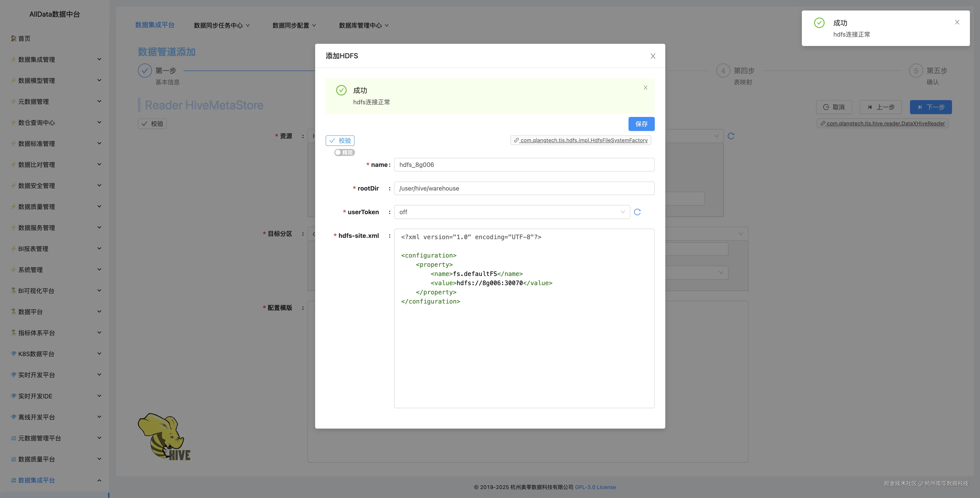
Task: Close the green success alert in the dialog
Action: click(645, 88)
